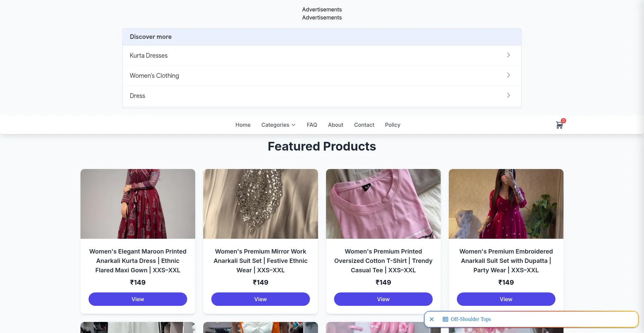Select the Women's Clothing text link
644x333 pixels.
154,75
